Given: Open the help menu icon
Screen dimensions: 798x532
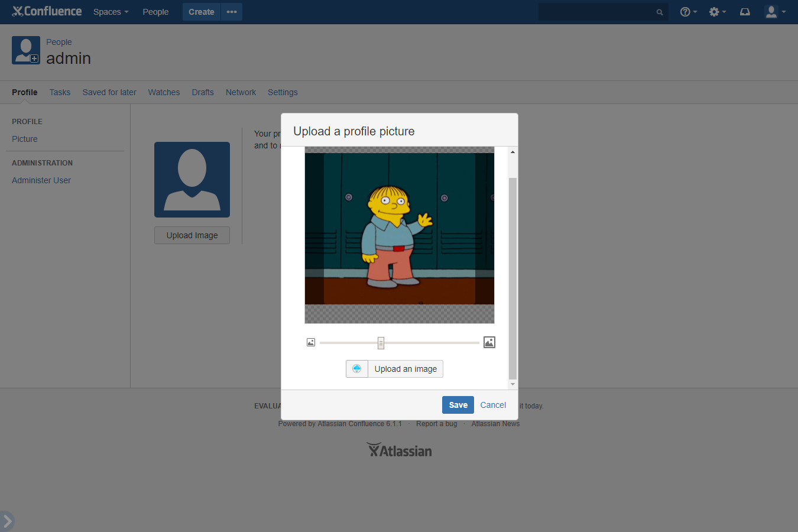Looking at the screenshot, I should coord(688,12).
